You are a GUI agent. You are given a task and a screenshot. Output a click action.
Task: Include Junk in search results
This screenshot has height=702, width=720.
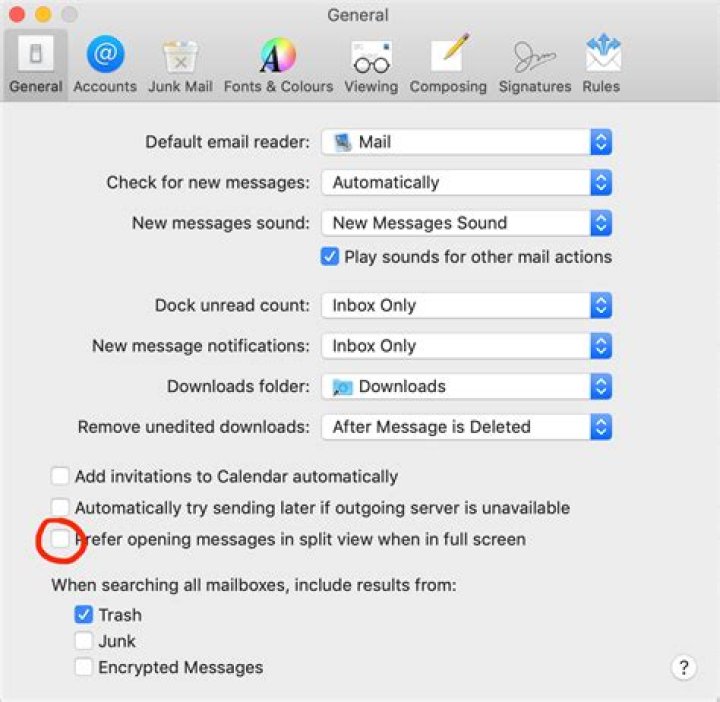pyautogui.click(x=84, y=641)
